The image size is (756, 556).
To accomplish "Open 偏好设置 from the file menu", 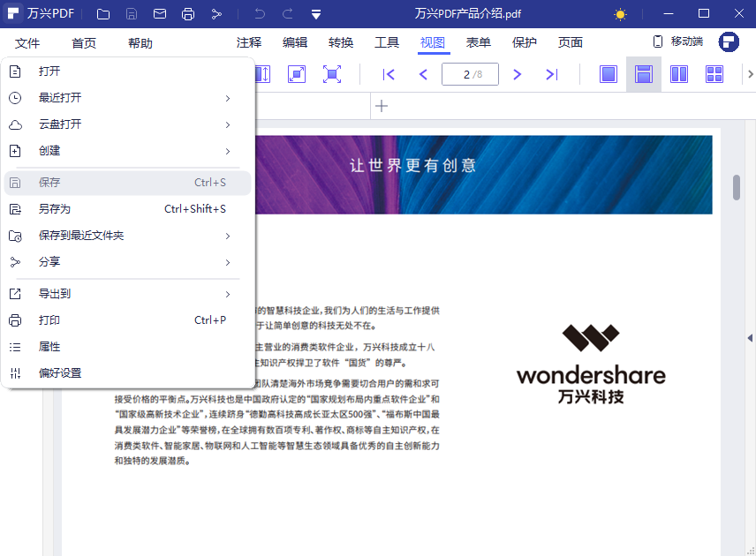I will pos(62,373).
